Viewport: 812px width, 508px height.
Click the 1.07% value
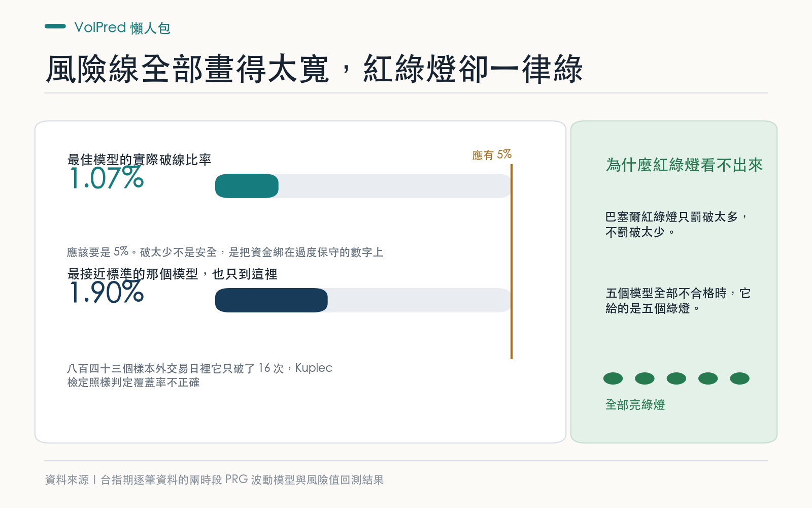[x=107, y=178]
